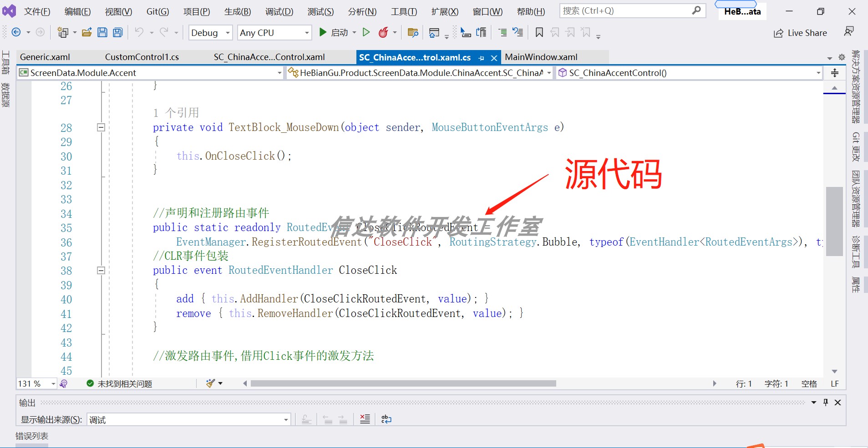Viewport: 868px width, 448px height.
Task: Open the 调试(D) menu
Action: [x=279, y=12]
